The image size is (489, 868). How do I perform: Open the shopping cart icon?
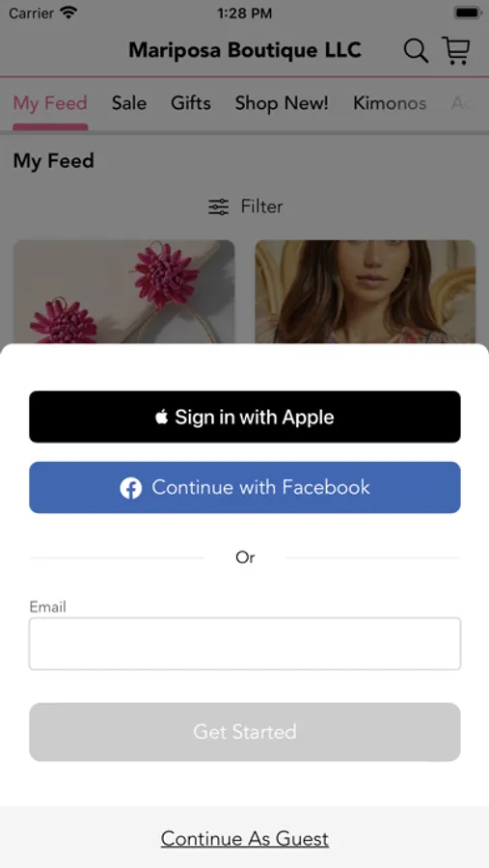[456, 50]
